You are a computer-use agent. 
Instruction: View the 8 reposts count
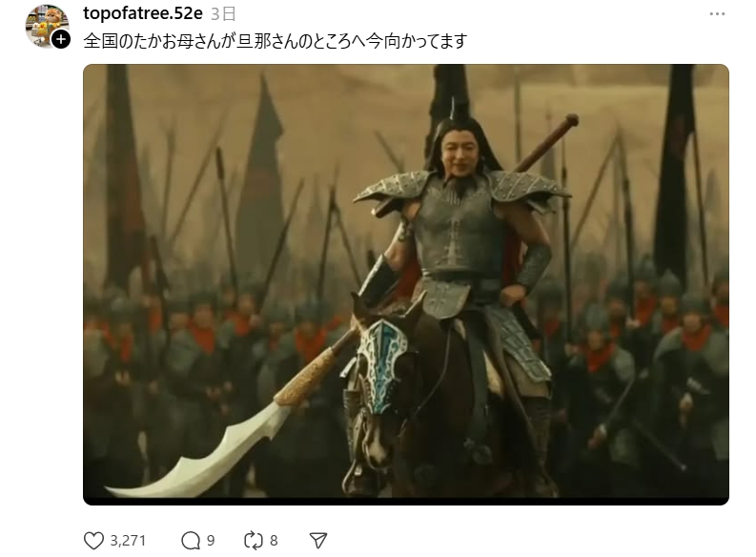pos(274,541)
